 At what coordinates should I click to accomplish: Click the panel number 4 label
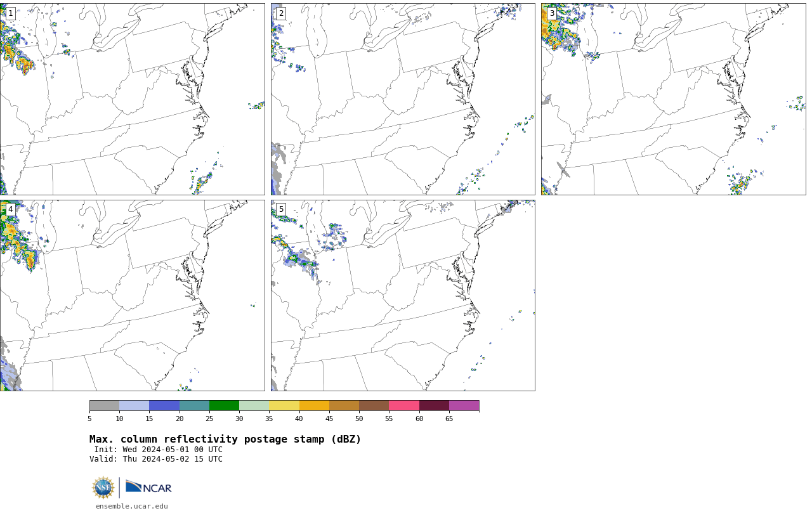[x=10, y=209]
